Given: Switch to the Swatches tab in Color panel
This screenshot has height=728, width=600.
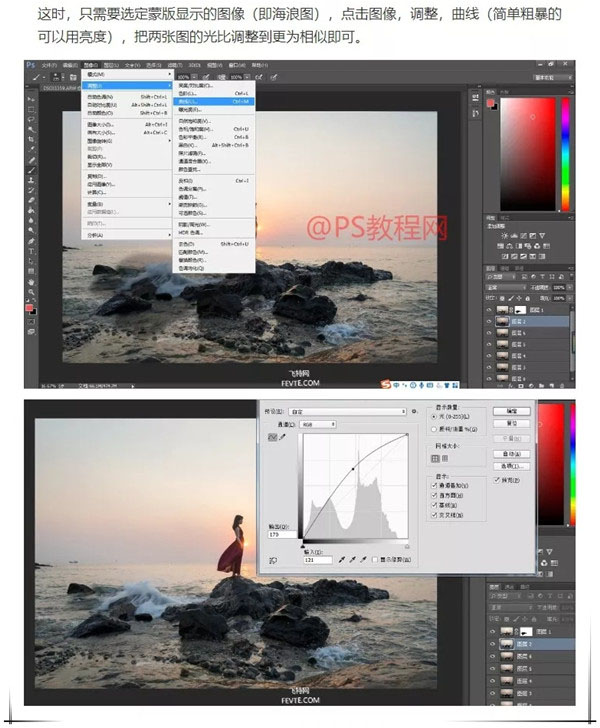Looking at the screenshot, I should 504,92.
